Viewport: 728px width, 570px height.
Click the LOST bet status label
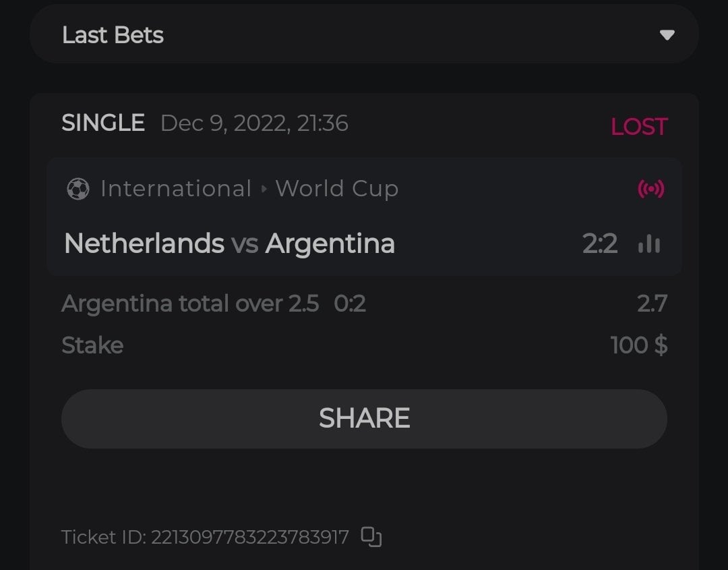(x=638, y=127)
